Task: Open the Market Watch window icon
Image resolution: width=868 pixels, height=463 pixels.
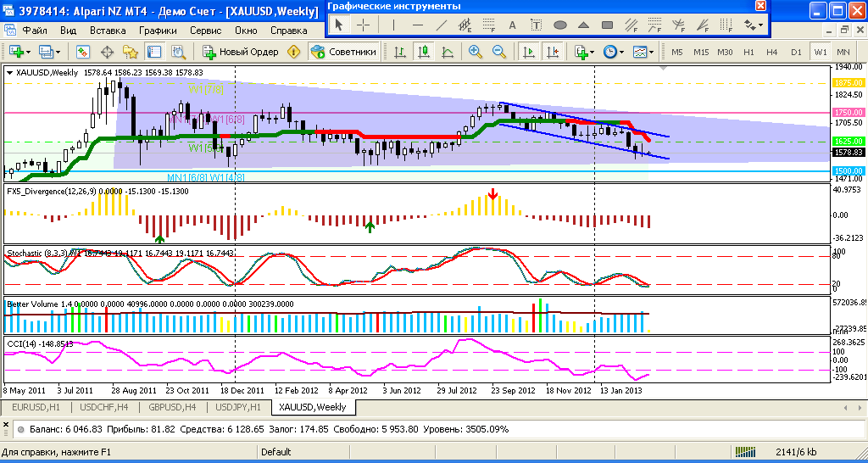Action: pyautogui.click(x=86, y=52)
